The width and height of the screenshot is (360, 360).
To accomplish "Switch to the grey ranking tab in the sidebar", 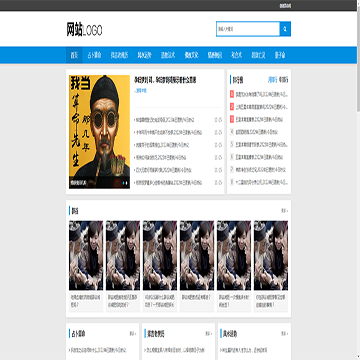I will tap(283, 80).
